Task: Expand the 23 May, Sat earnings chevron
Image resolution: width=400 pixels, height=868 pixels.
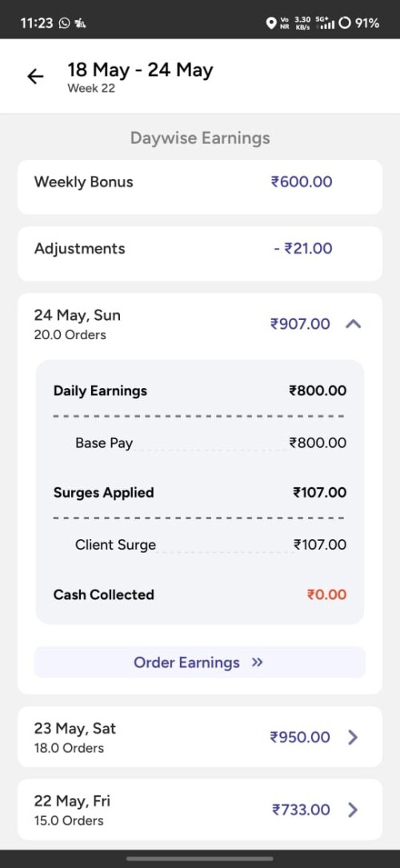Action: 353,738
